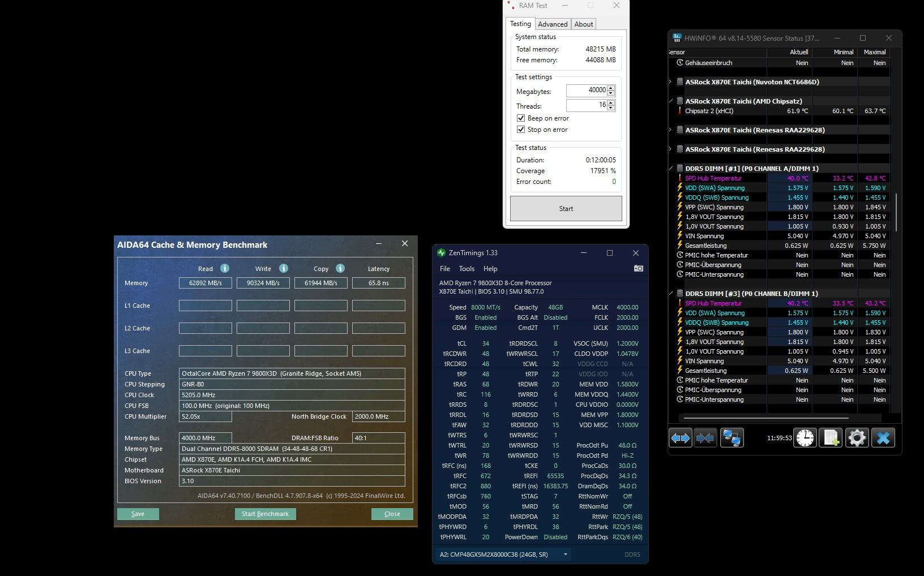Click the info icon next to Write
Viewport: 924px width, 576px height.
[284, 268]
